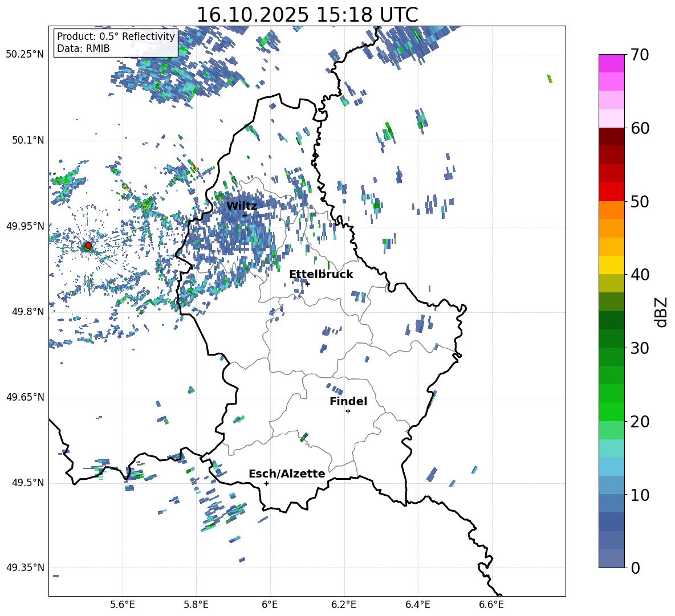Click the 50 label on the colorbar

640,201
